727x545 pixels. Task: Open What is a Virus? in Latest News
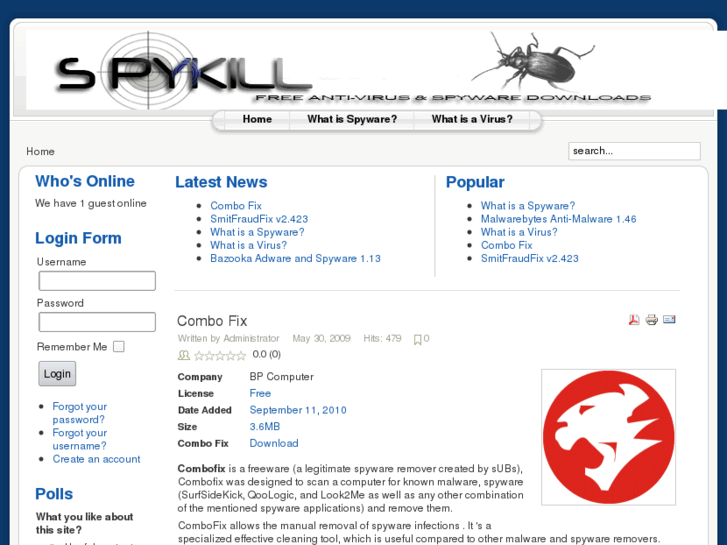click(249, 245)
